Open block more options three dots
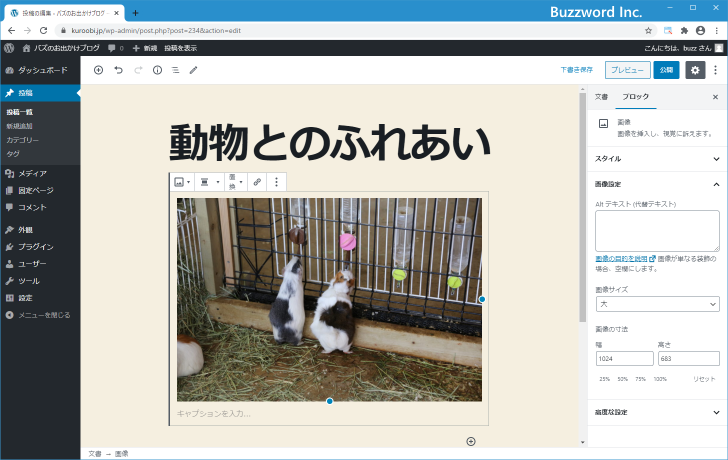Screen dimensions: 728x460 pos(276,182)
